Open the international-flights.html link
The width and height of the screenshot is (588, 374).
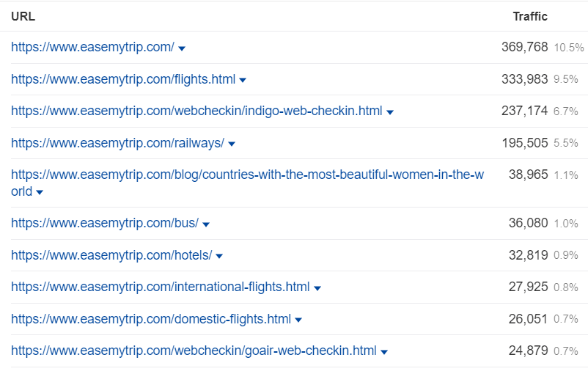pyautogui.click(x=160, y=287)
